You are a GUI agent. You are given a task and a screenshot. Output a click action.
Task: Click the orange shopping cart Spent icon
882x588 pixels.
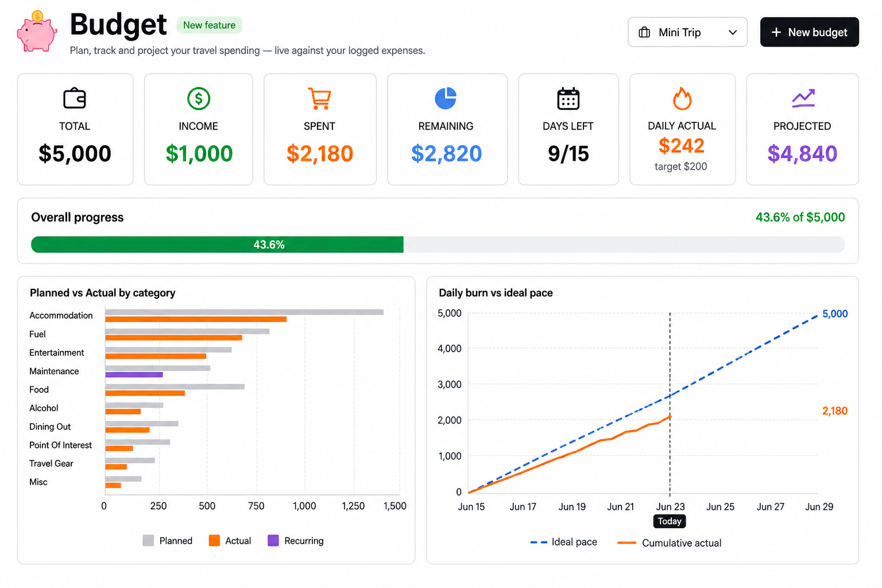pyautogui.click(x=319, y=99)
